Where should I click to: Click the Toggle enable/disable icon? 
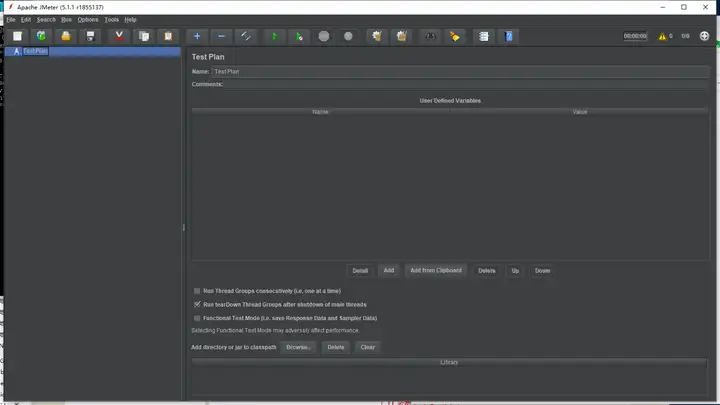coord(246,36)
